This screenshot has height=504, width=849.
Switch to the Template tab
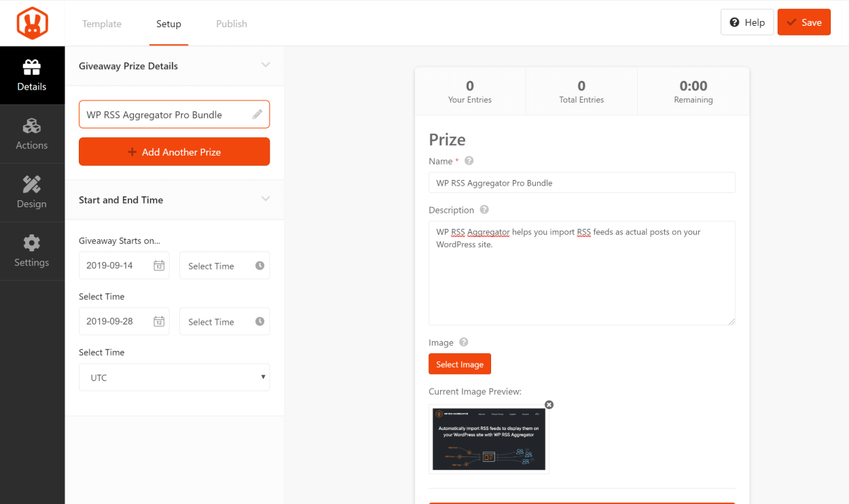tap(102, 24)
